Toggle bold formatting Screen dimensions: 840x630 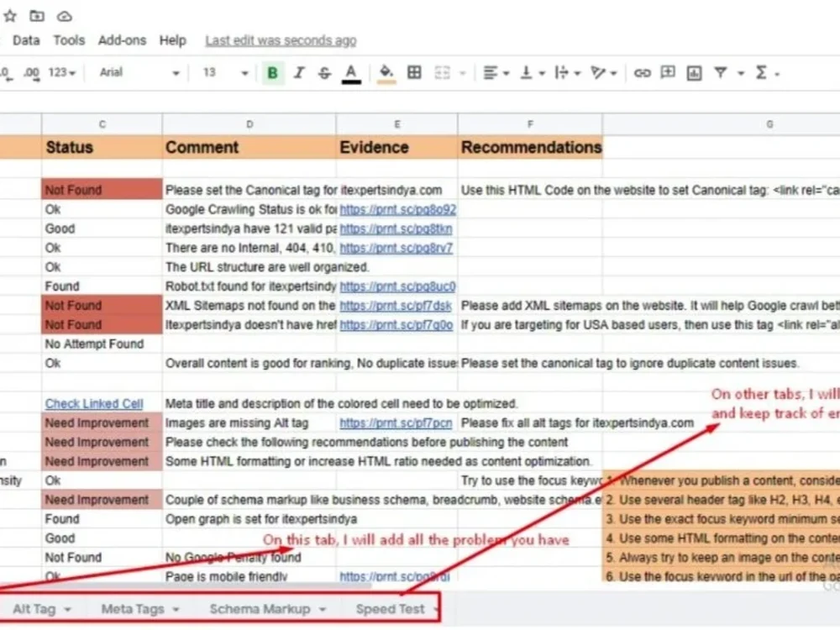(272, 73)
